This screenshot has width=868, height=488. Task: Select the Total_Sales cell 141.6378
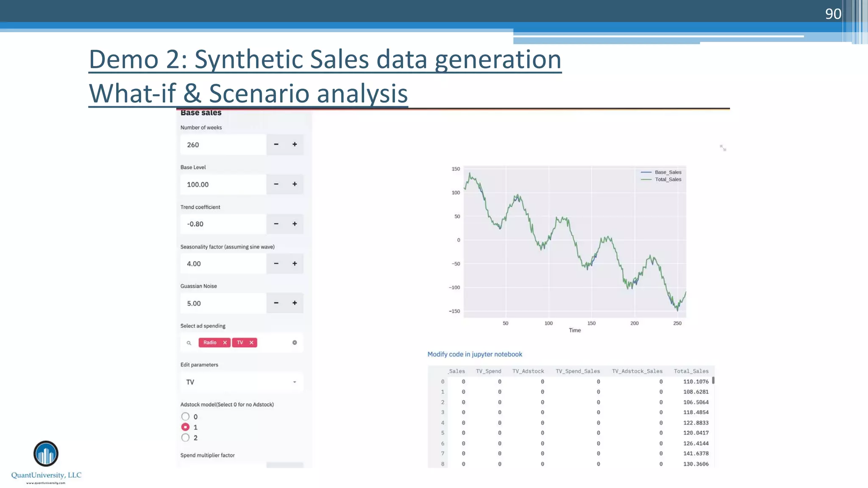696,453
